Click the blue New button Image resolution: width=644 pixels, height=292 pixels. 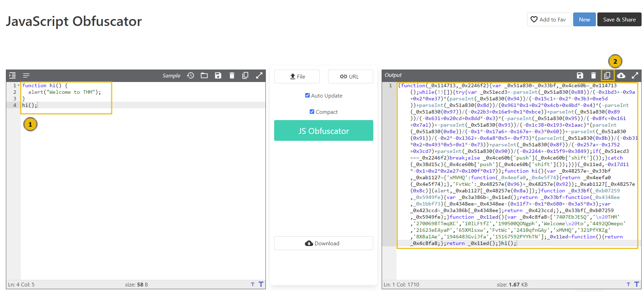(584, 19)
